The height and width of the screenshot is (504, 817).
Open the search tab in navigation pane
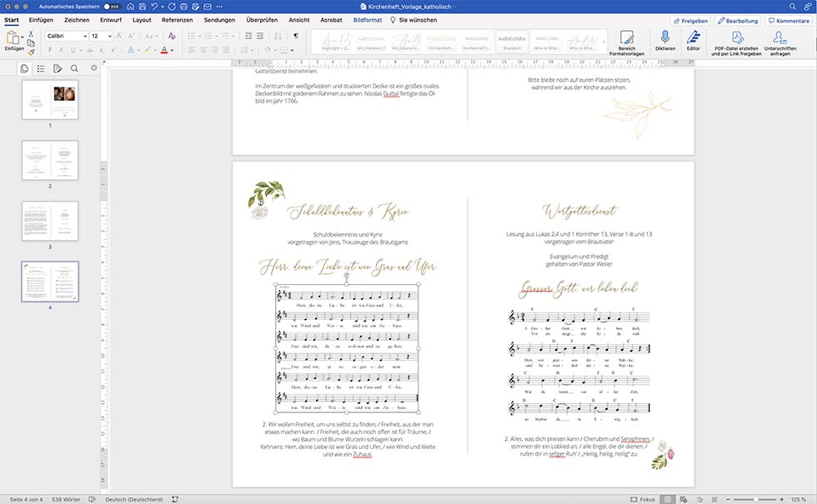74,68
